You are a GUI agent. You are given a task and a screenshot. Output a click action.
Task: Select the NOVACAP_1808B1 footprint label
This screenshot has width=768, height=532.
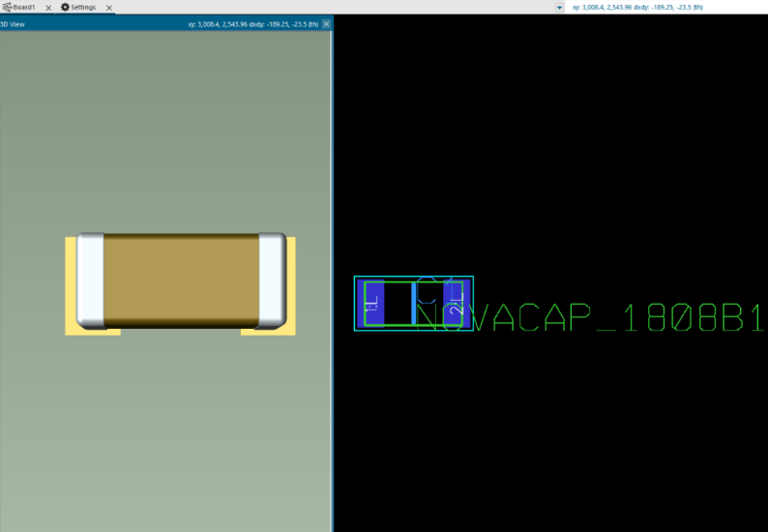(590, 317)
